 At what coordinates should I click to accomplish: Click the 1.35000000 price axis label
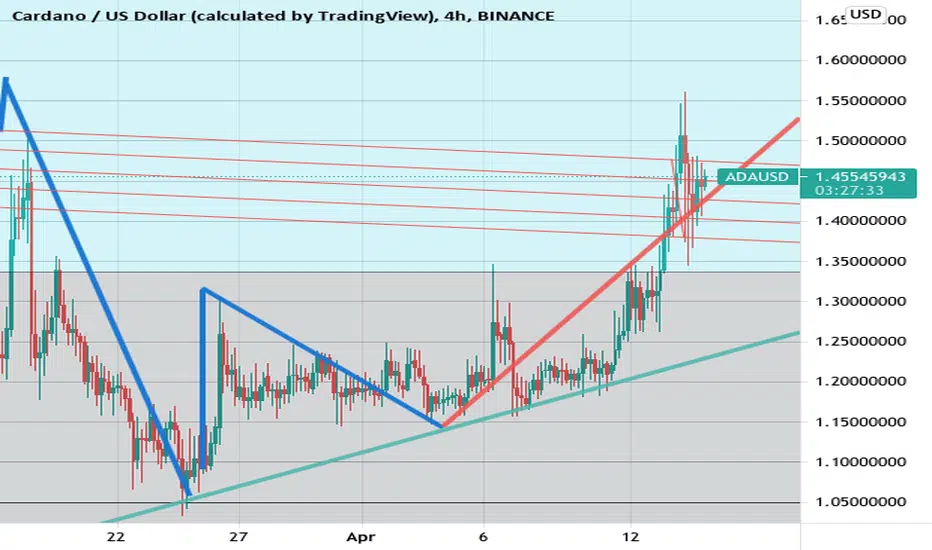click(861, 261)
